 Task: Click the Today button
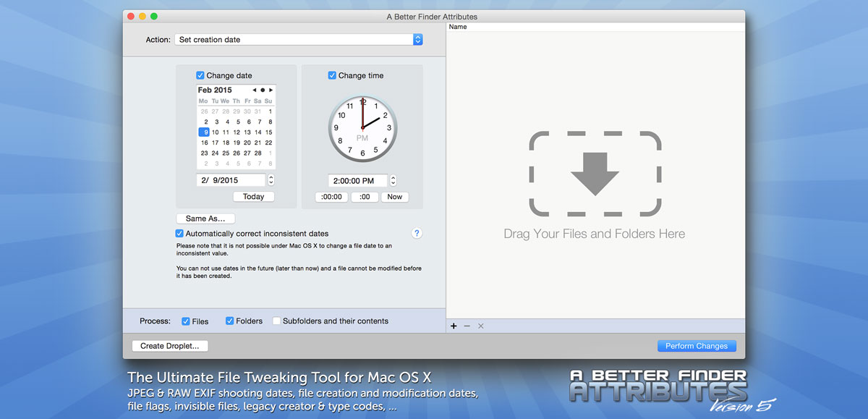click(254, 197)
